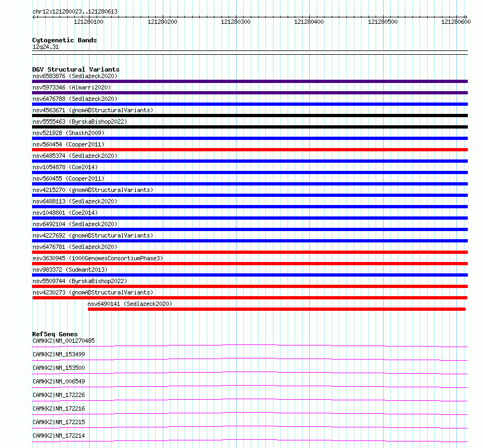
Task: Click the CAMKK2|NM_001270485 transcript label
Action: pyautogui.click(x=63, y=341)
